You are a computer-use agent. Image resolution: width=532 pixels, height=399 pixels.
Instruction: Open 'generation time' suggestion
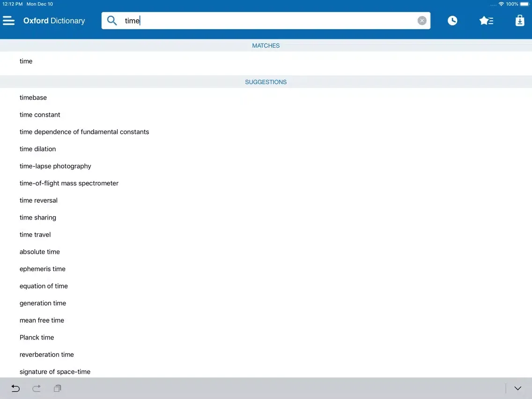pos(266,303)
